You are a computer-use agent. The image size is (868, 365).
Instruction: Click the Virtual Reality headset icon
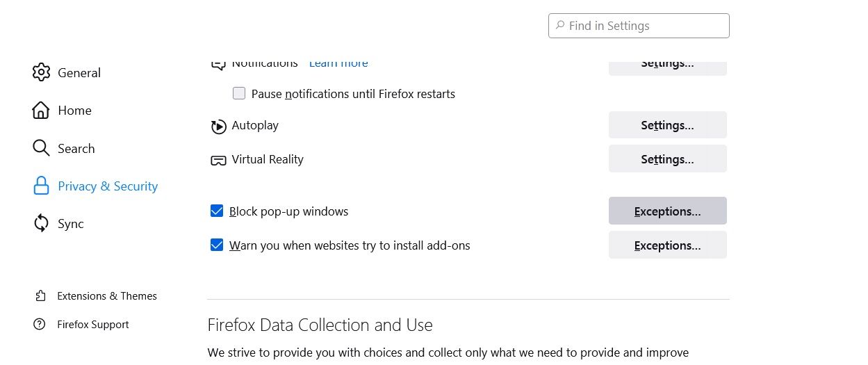click(218, 160)
